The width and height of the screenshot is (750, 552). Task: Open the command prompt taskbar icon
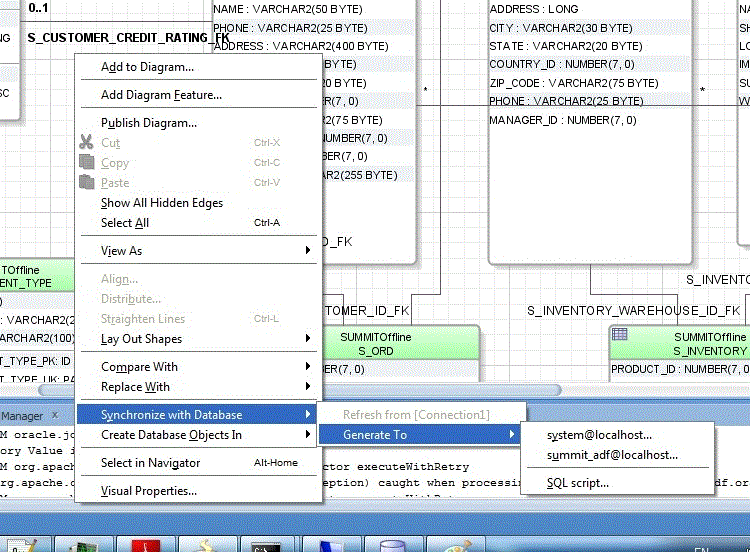(x=264, y=546)
